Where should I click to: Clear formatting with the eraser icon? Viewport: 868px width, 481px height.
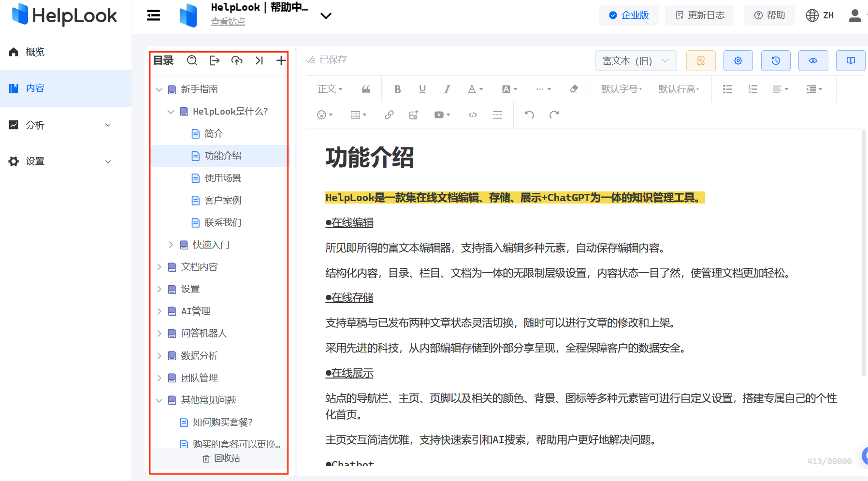pos(574,89)
